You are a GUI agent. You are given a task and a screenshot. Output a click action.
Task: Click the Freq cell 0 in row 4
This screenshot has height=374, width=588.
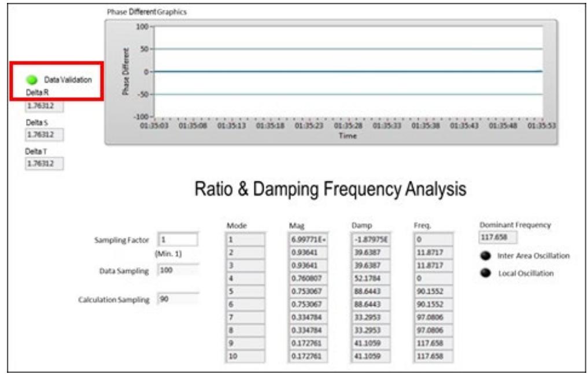point(434,279)
